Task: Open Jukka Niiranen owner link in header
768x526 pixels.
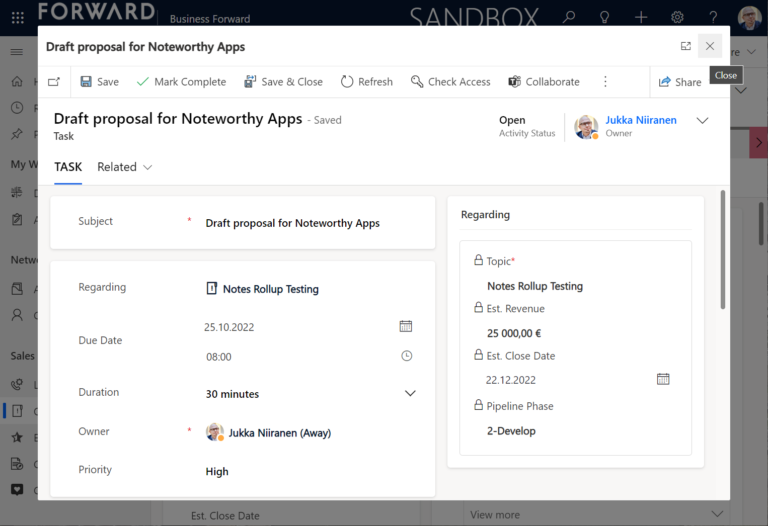Action: click(640, 120)
